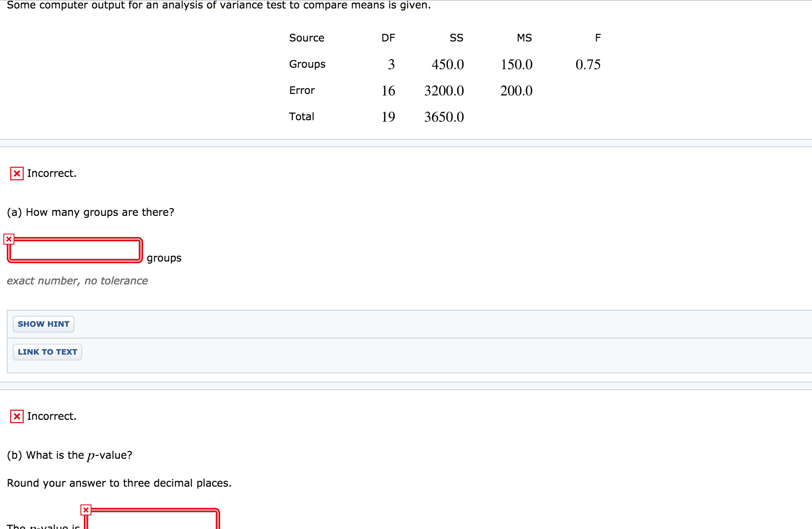The image size is (812, 529).
Task: Click the Total DF value 19
Action: (x=388, y=117)
